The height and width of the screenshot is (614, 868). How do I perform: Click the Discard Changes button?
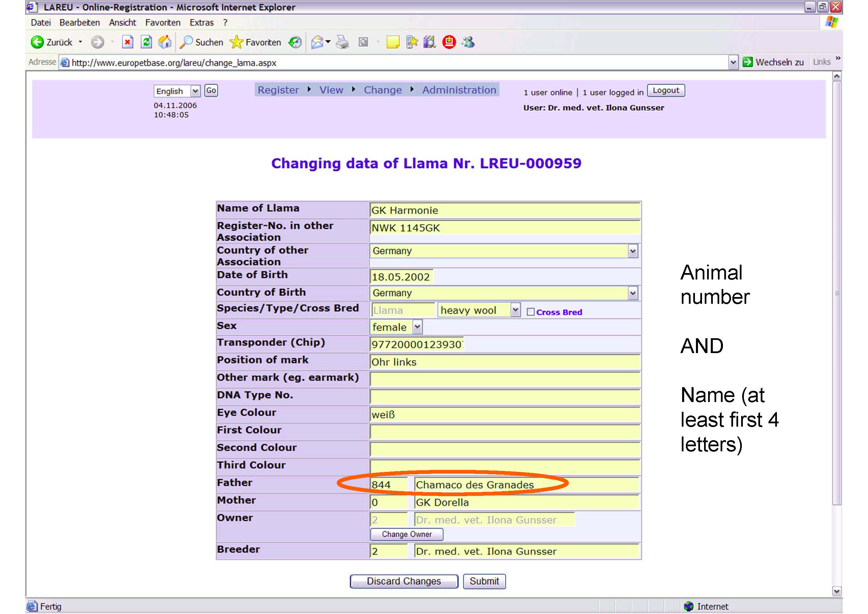click(404, 582)
